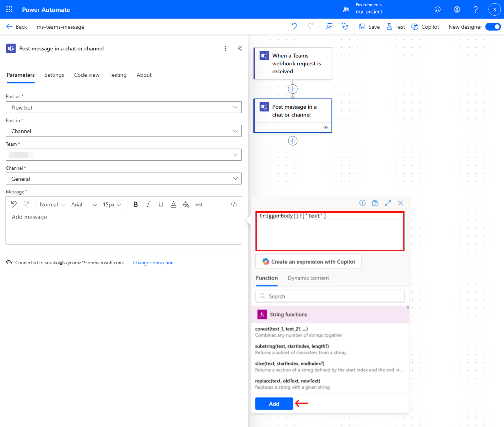
Task: Expand the expression editor to full screen
Action: coord(388,202)
